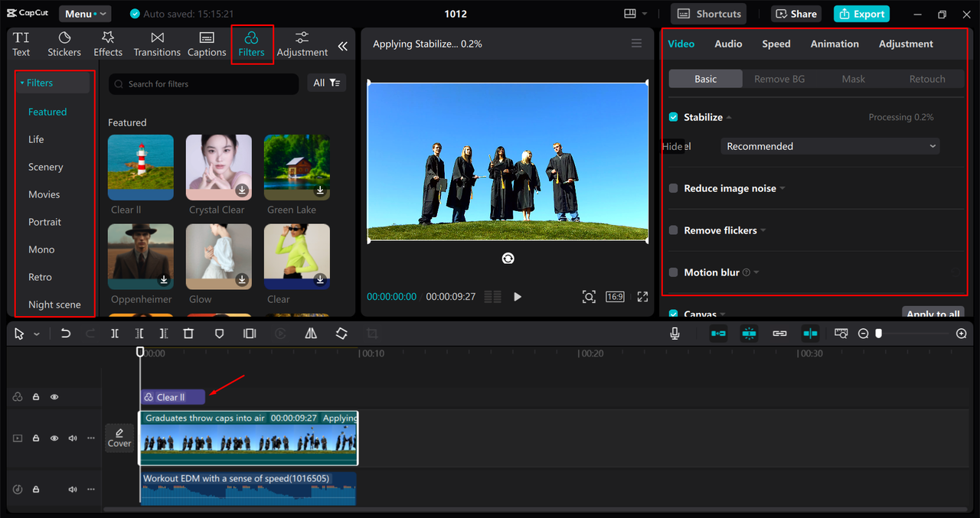980x518 pixels.
Task: Collapse the Filters category tree
Action: (22, 83)
